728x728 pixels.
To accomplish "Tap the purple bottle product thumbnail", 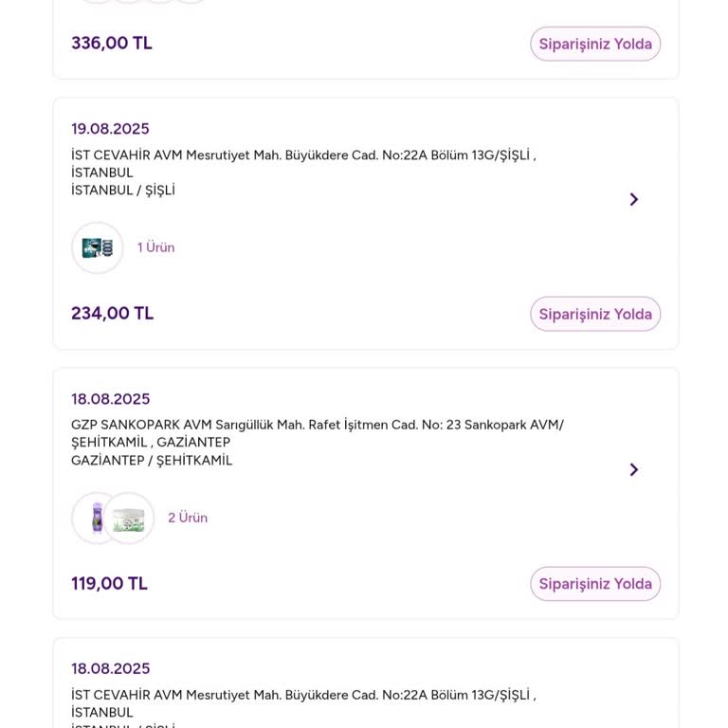I will tap(97, 518).
